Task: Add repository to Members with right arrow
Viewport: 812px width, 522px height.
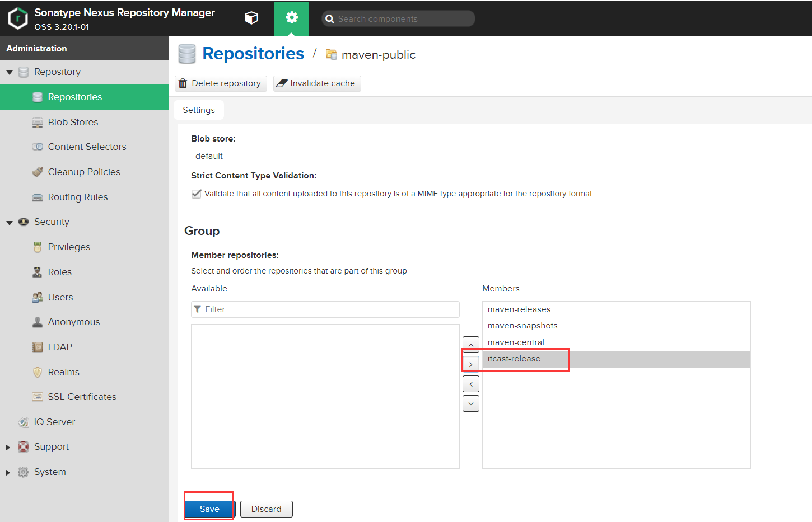Action: coord(471,364)
